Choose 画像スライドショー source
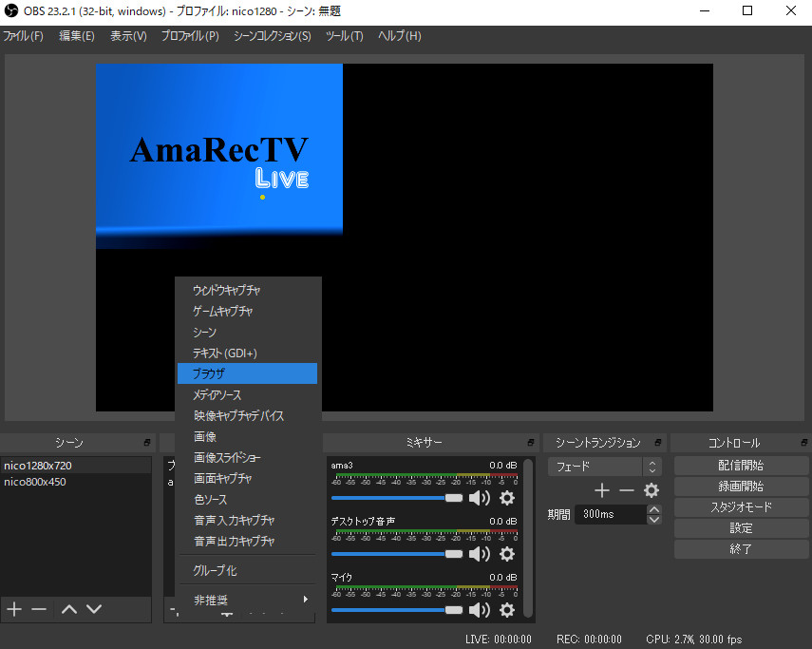812x649 pixels. click(248, 457)
